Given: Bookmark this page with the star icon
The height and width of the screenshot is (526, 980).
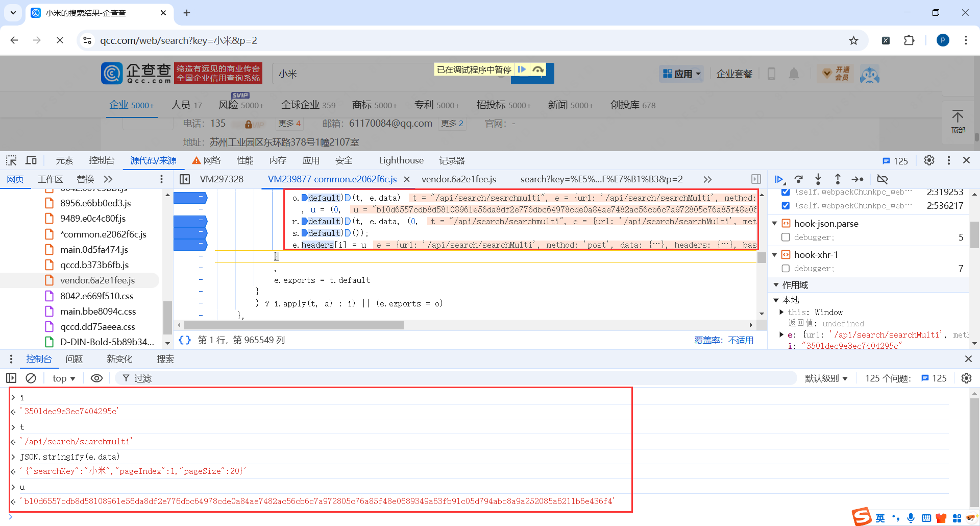Looking at the screenshot, I should 853,40.
